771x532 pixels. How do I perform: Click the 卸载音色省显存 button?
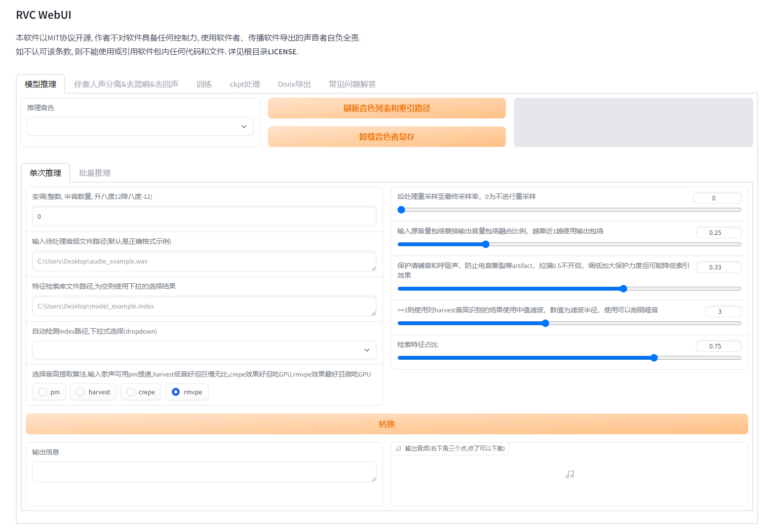tap(387, 137)
